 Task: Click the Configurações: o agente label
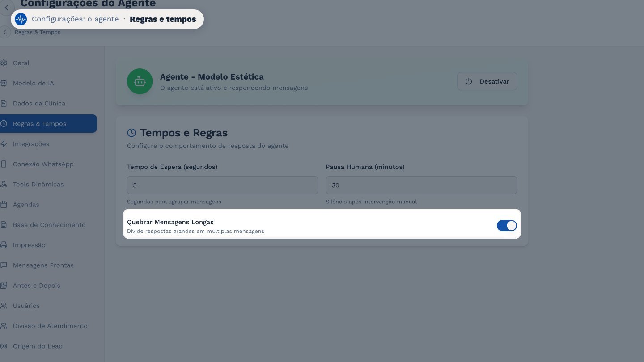click(x=75, y=19)
